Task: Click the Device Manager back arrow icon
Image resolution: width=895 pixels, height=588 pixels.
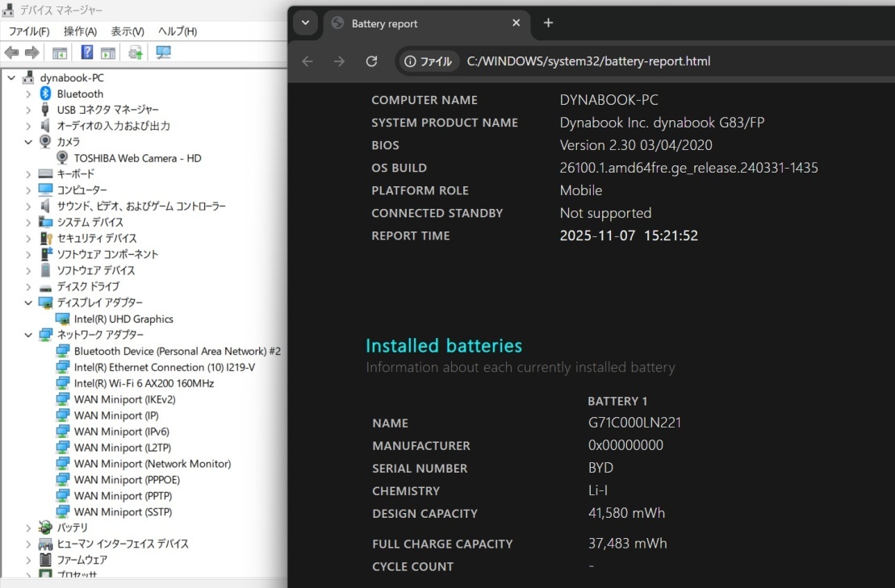Action: coord(11,53)
